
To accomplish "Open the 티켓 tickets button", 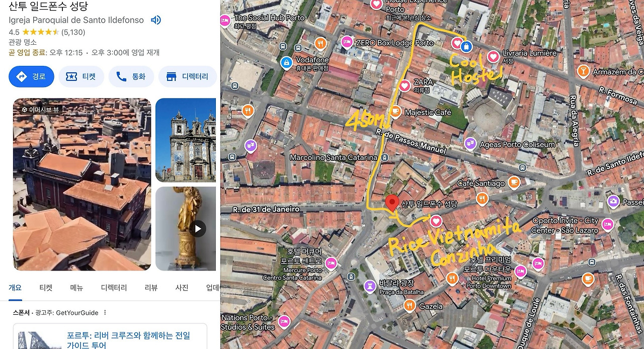I will (81, 76).
